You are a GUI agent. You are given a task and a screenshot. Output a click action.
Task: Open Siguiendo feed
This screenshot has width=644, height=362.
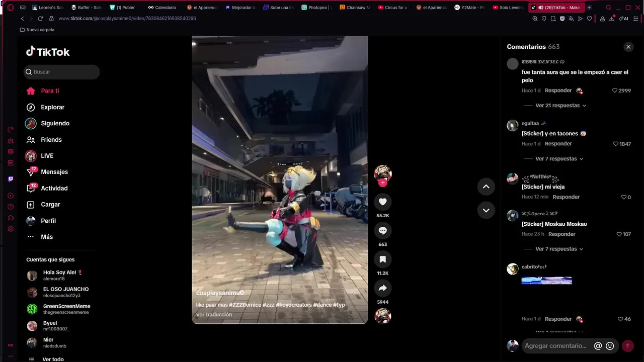coord(55,123)
